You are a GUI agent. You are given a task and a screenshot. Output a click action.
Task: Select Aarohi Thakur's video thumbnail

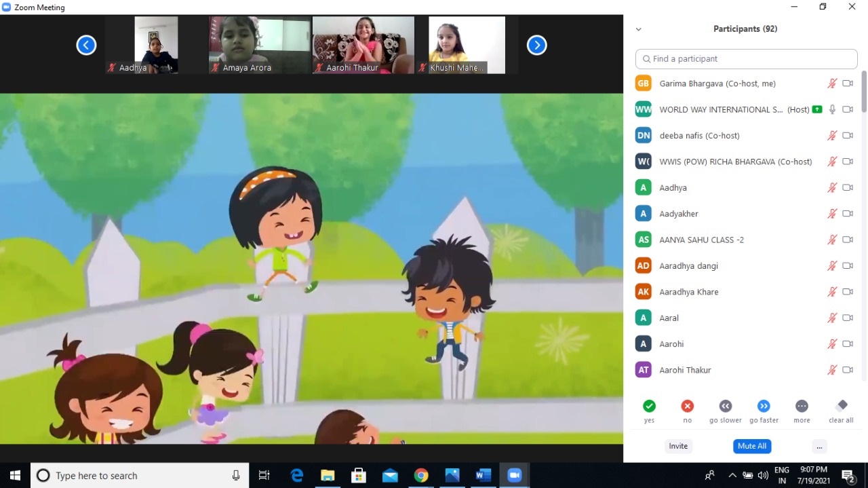pyautogui.click(x=363, y=45)
